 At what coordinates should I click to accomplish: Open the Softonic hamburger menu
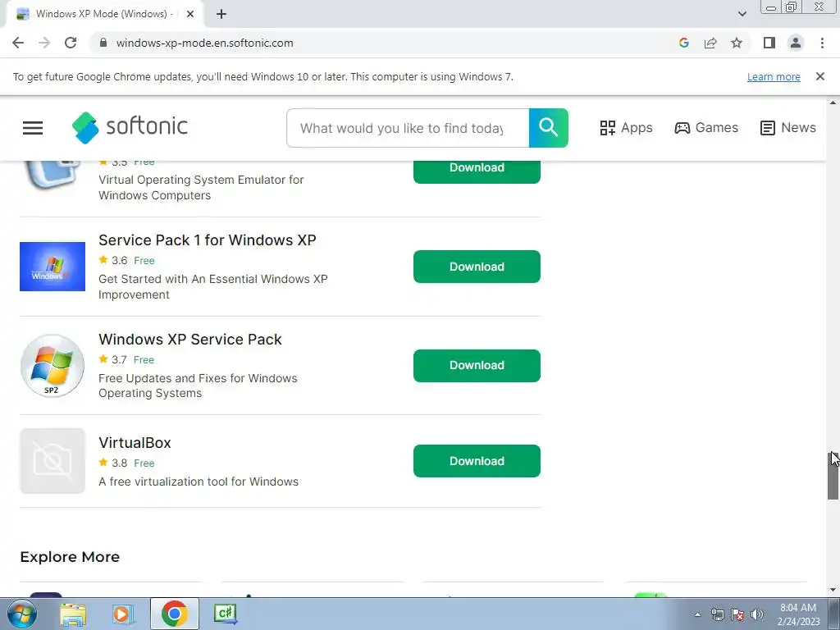pos(33,127)
